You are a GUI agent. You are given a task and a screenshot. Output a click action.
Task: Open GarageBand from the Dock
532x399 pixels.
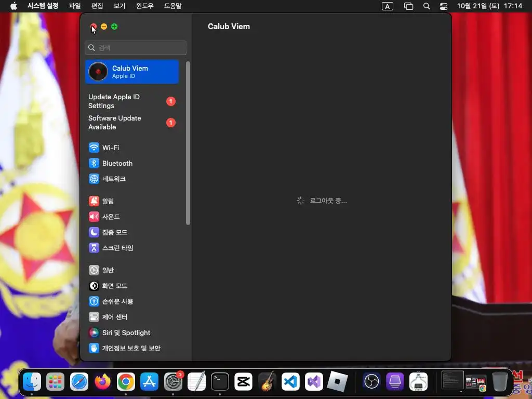tap(267, 381)
